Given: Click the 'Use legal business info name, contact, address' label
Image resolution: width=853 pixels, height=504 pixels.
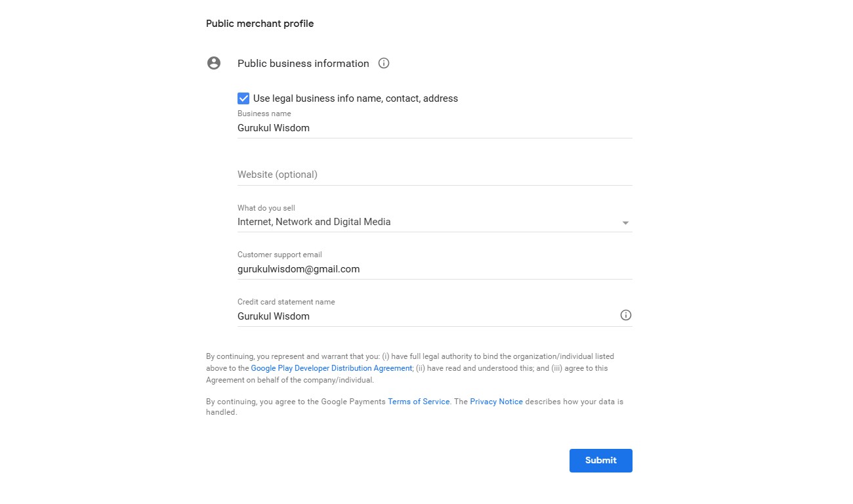Looking at the screenshot, I should [x=356, y=98].
